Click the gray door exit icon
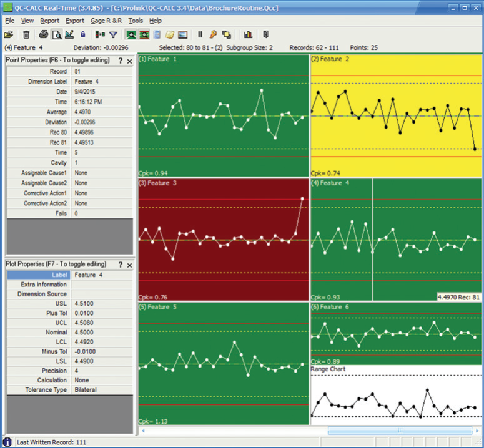This screenshot has height=448, width=484. [266, 34]
